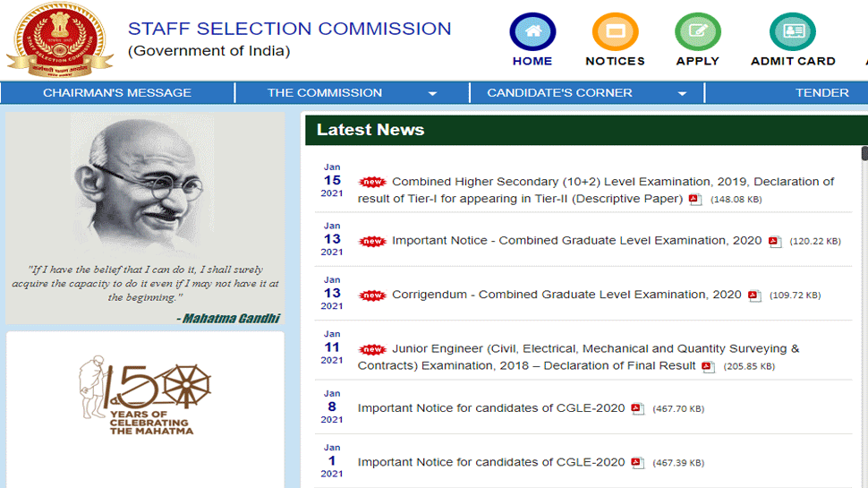Screen dimensions: 868x488
Task: Open the Home icon in header
Action: [532, 31]
